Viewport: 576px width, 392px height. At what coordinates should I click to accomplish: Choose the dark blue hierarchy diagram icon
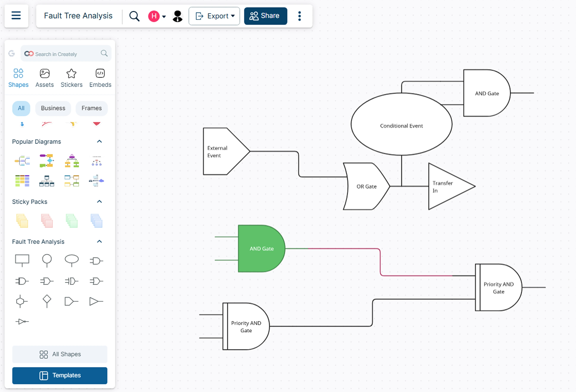(47, 181)
